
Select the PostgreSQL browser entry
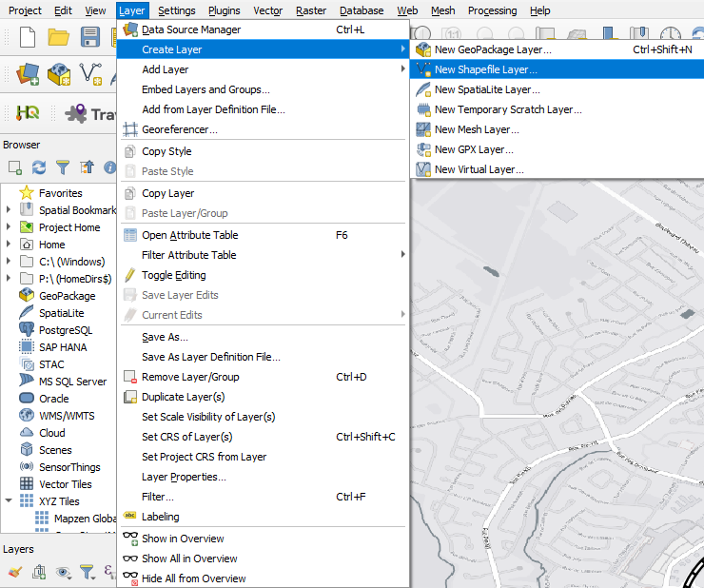(66, 330)
